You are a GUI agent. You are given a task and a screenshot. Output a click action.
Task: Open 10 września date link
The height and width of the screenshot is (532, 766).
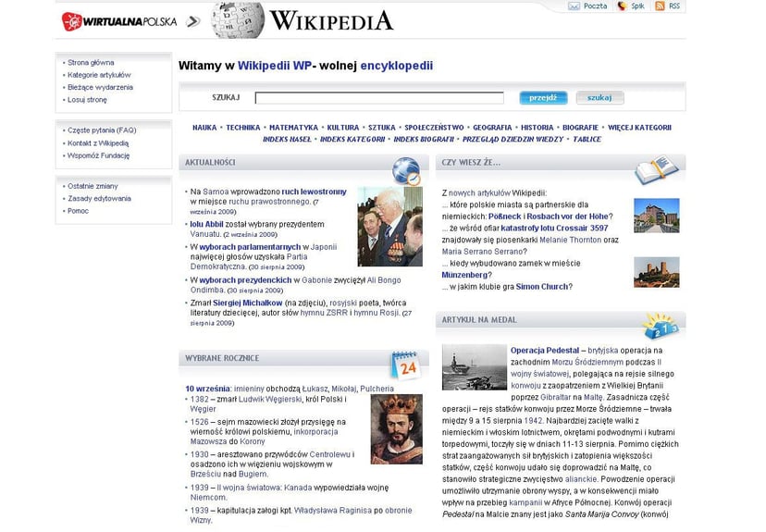click(207, 389)
